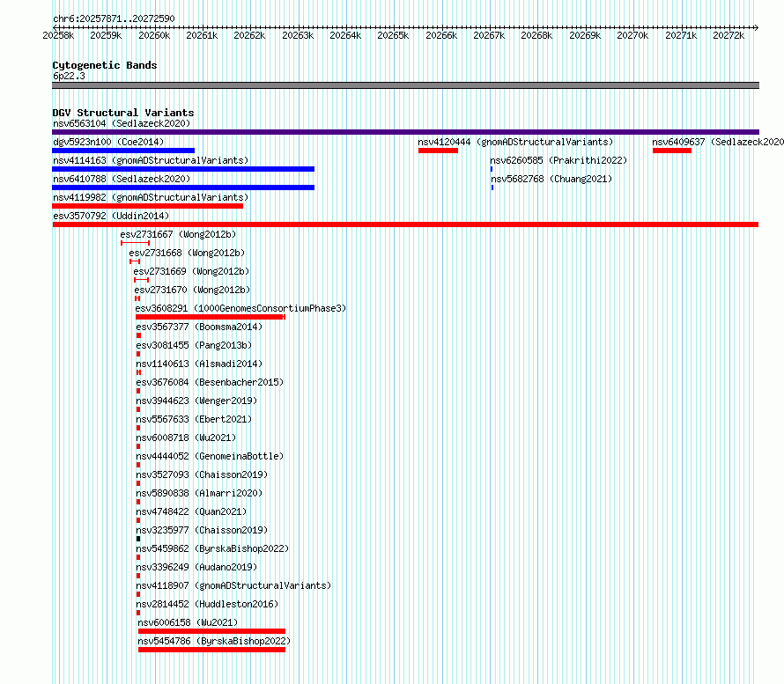
Task: Click variant label nsv6563104 (Sedlazeck2020)
Action: coord(122,123)
